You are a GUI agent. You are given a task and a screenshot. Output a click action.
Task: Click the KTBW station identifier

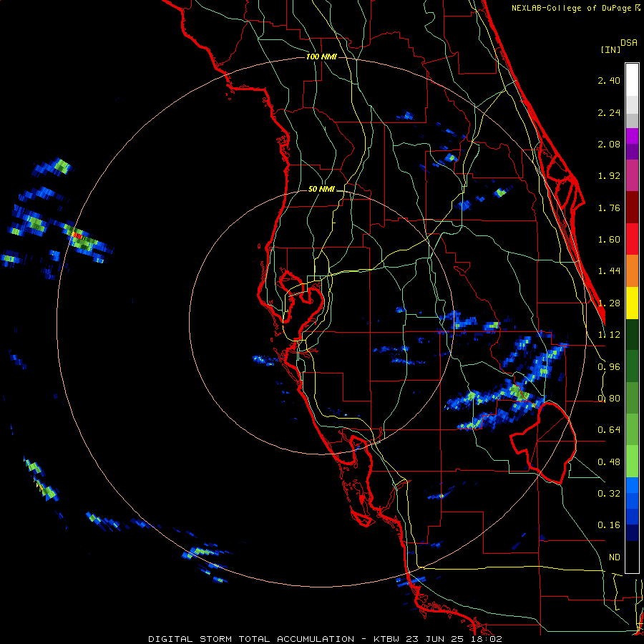click(386, 639)
